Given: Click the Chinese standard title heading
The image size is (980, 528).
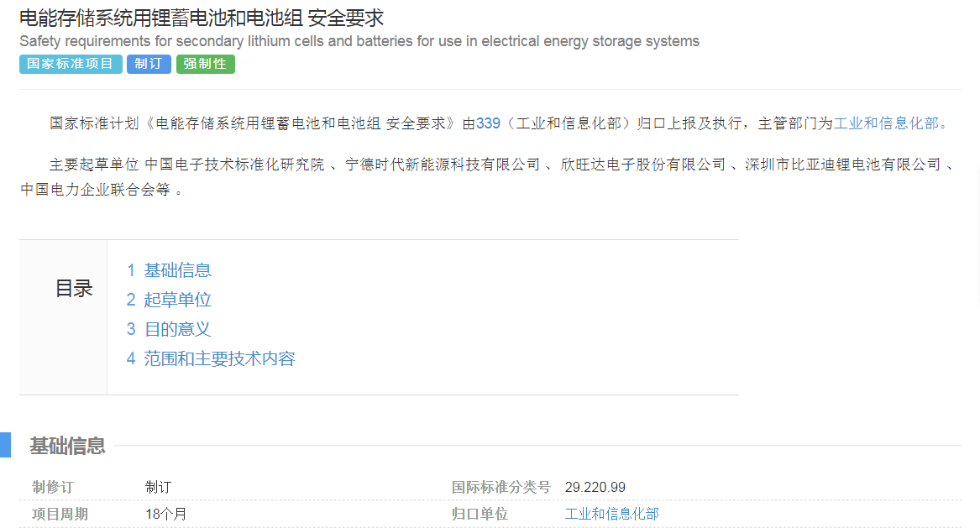Looking at the screenshot, I should (202, 18).
